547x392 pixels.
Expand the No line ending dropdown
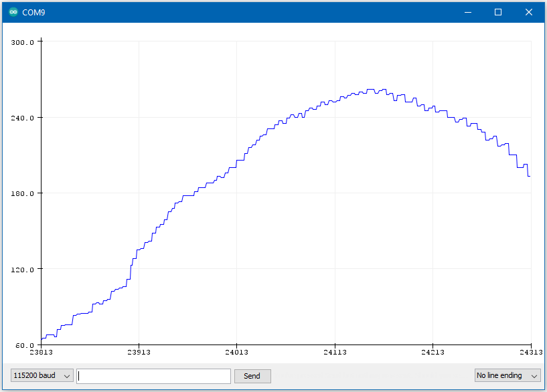coord(507,375)
